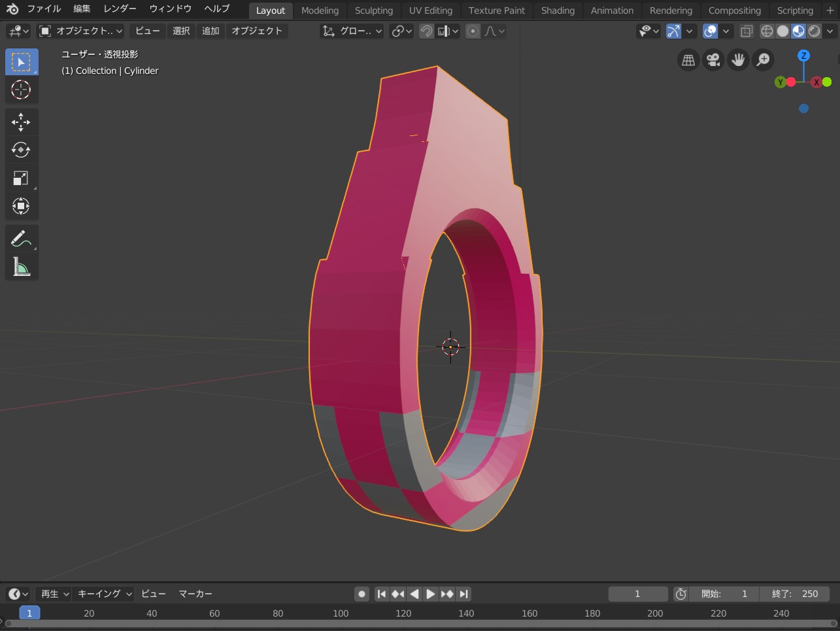The image size is (840, 631).
Task: Switch to wireframe viewport shading
Action: pos(767,31)
